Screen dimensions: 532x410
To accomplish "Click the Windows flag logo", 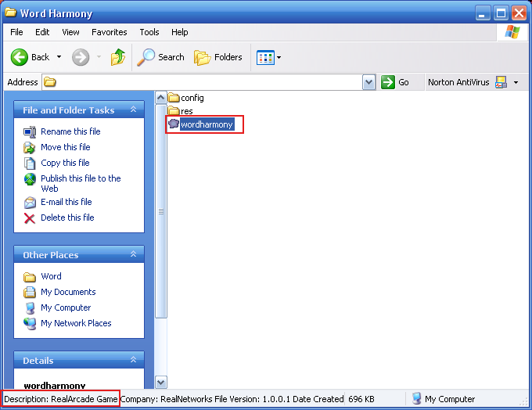I will coord(512,32).
